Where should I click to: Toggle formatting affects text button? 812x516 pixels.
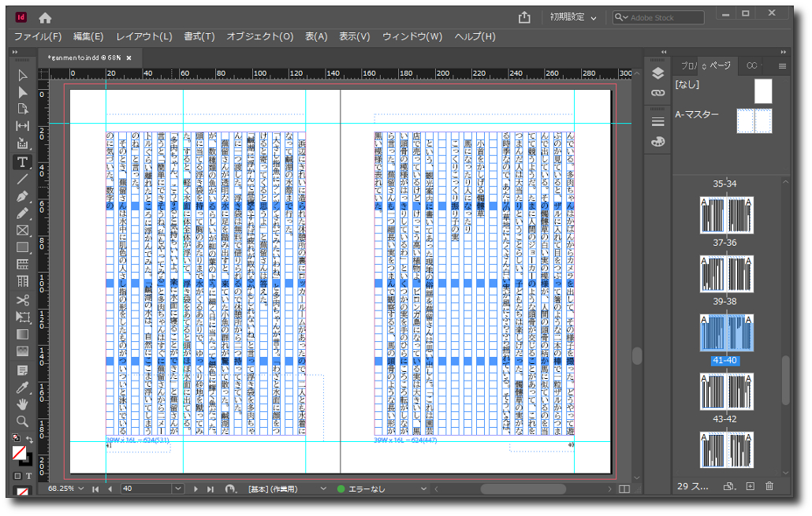29,476
